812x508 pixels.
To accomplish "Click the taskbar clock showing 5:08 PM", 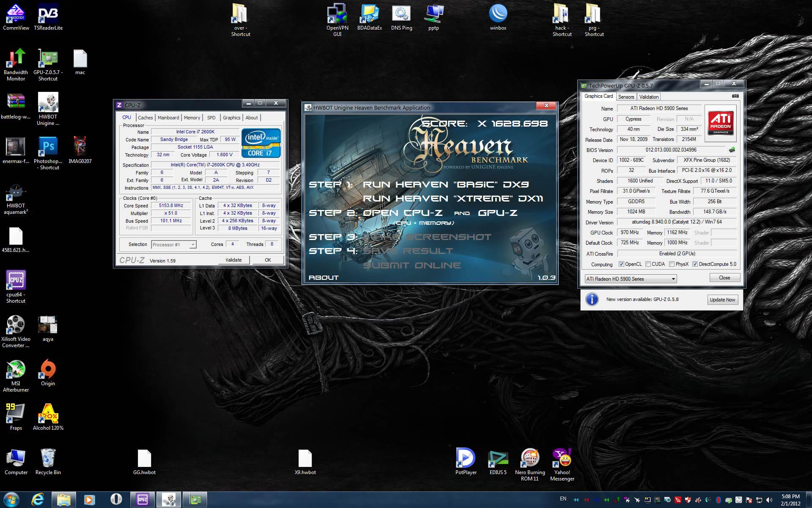I will click(790, 500).
